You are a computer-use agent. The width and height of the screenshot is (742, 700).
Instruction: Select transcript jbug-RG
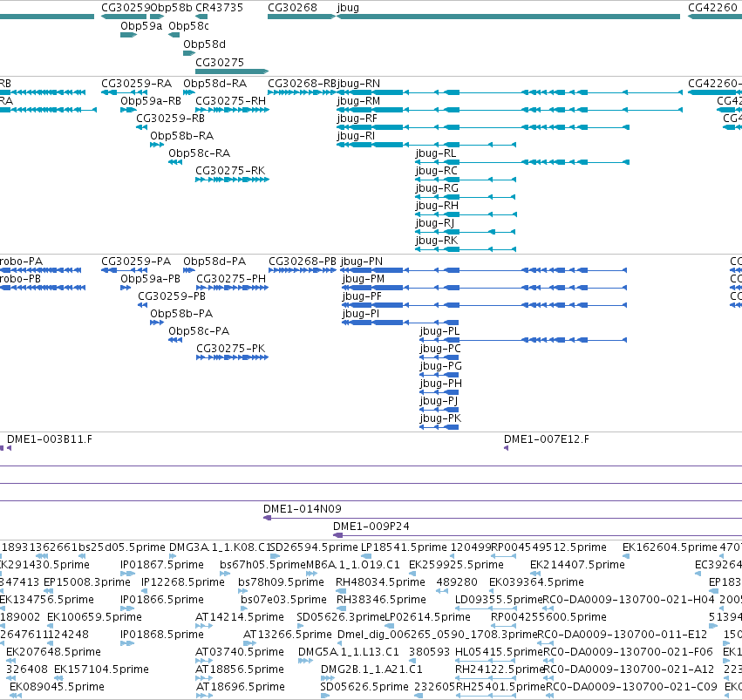point(466,197)
